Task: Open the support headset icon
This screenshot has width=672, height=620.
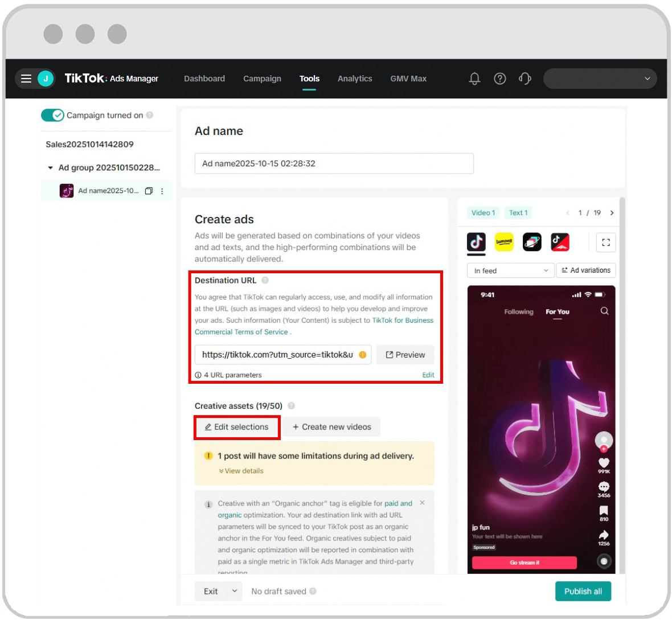Action: pos(525,79)
